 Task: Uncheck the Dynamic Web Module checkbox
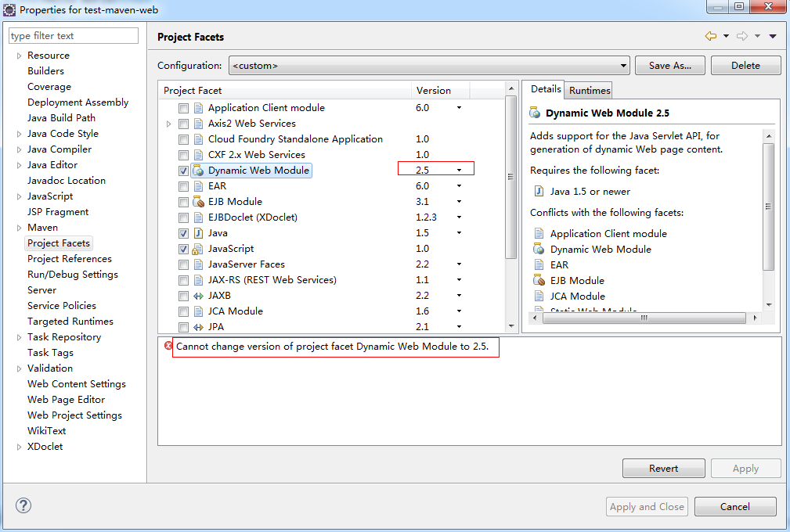click(x=183, y=171)
